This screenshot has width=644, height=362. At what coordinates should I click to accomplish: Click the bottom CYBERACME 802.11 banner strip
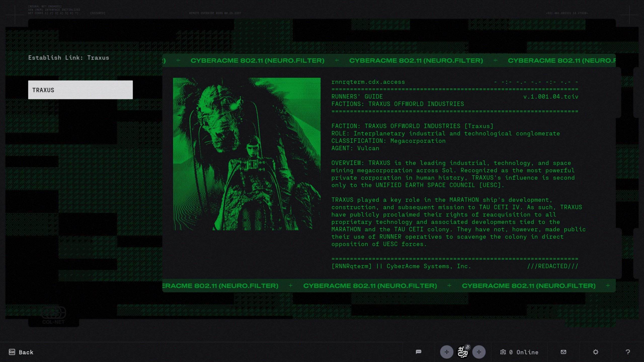389,286
